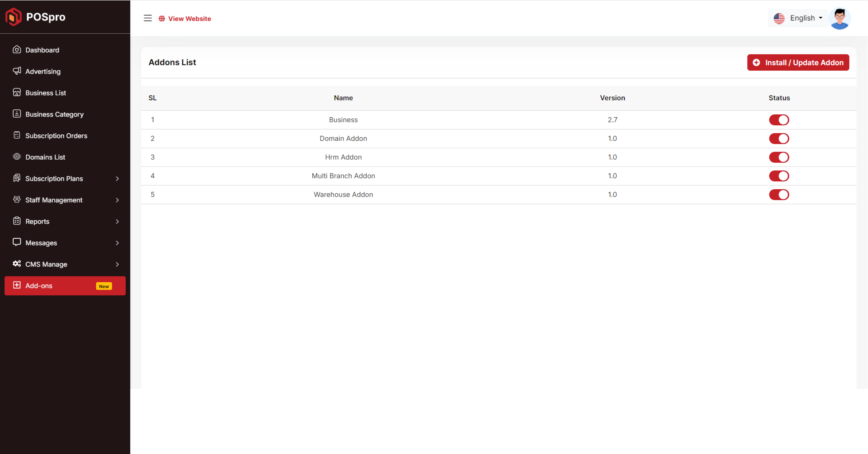This screenshot has height=454, width=868.
Task: Turn off the Warehouse Addon toggle
Action: tap(779, 195)
